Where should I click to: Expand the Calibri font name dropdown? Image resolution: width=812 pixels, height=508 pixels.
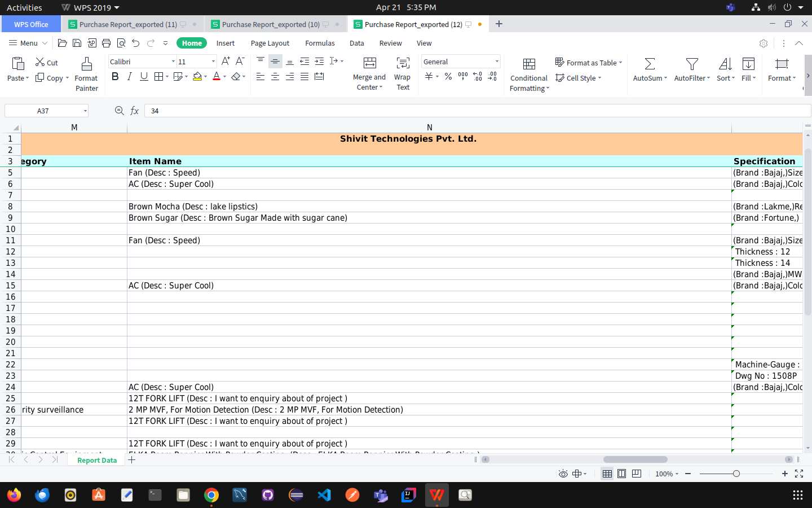click(173, 62)
